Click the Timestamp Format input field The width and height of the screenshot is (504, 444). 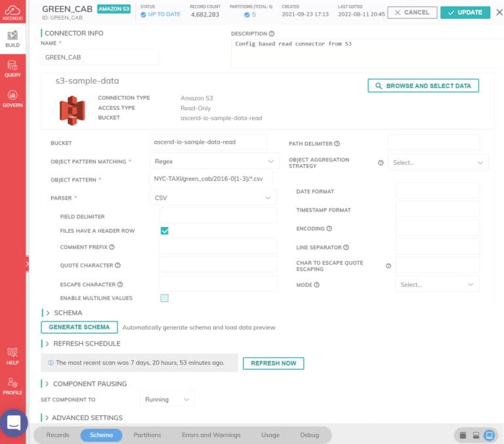pos(438,210)
